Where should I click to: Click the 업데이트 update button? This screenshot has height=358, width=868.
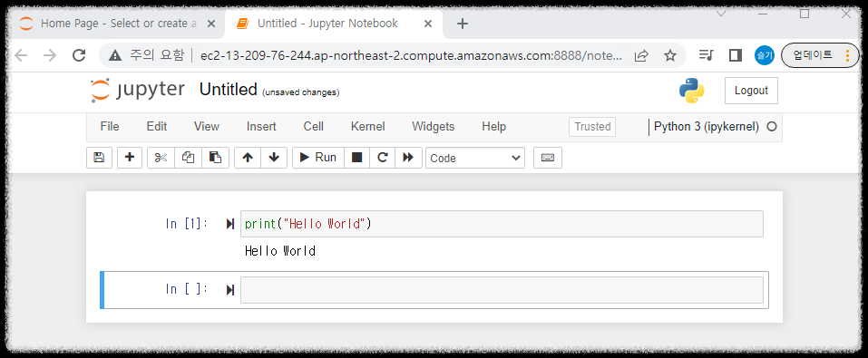[820, 55]
